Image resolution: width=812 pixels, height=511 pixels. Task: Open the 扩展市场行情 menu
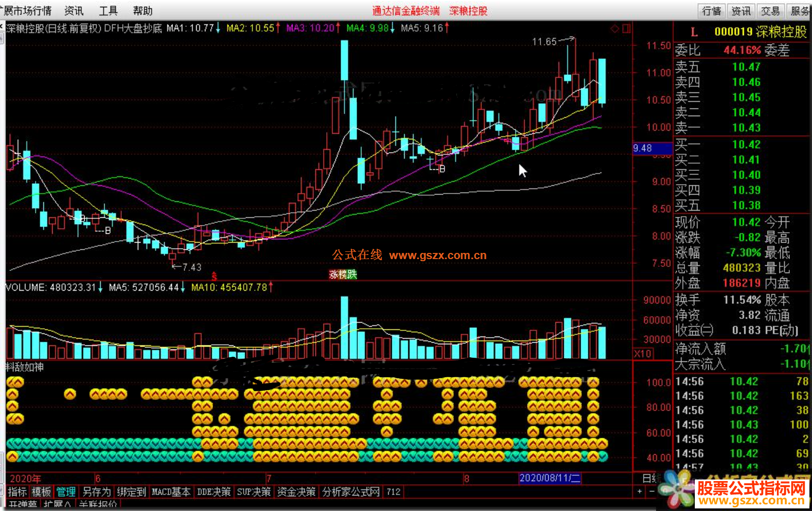(x=26, y=10)
